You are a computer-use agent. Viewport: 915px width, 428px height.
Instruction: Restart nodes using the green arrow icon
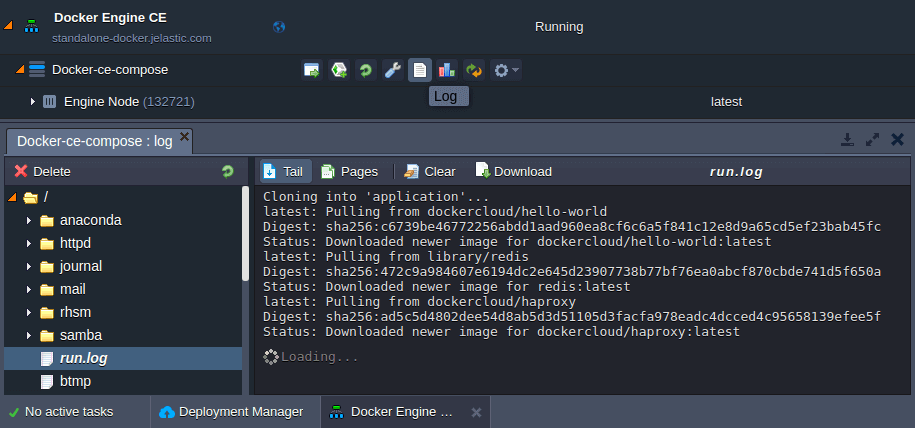click(x=366, y=70)
